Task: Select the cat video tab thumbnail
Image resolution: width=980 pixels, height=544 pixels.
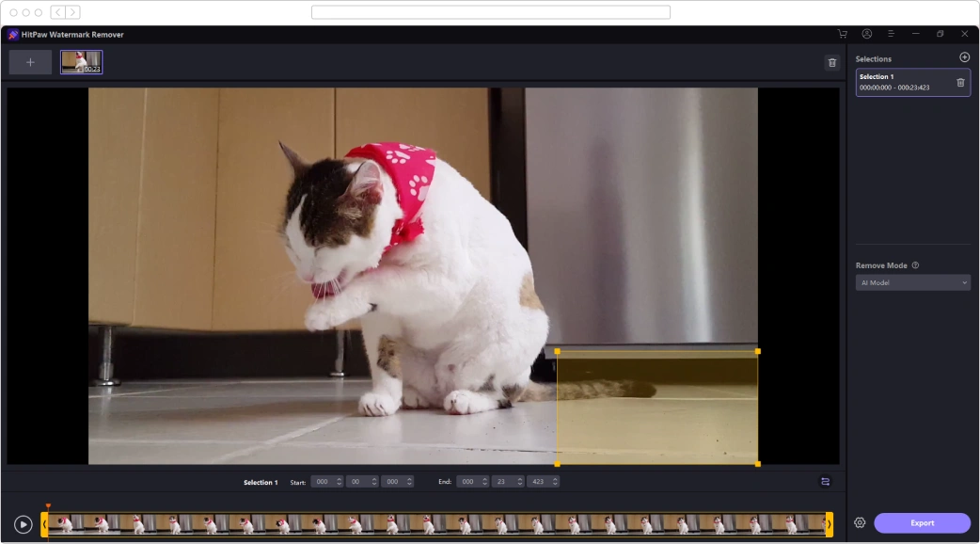Action: [80, 61]
